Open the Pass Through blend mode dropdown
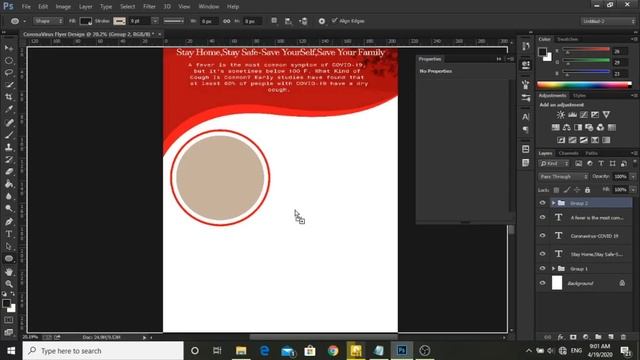The height and width of the screenshot is (360, 640). click(563, 177)
